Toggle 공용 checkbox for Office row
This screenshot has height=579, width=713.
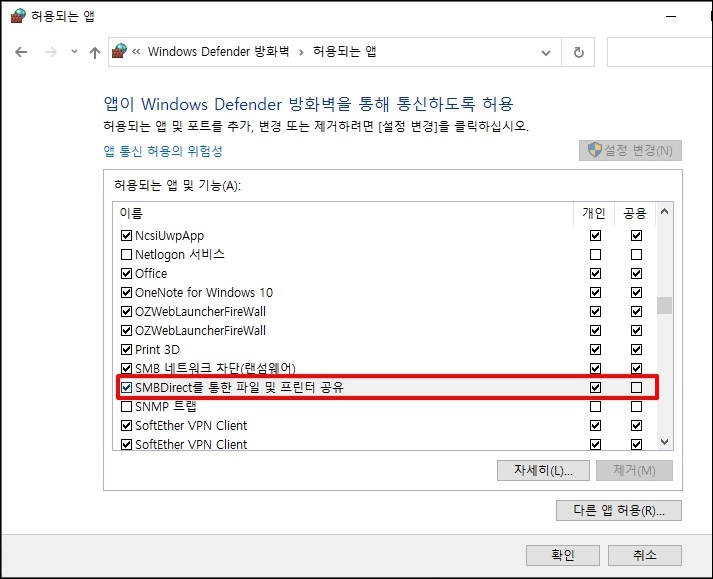[636, 273]
